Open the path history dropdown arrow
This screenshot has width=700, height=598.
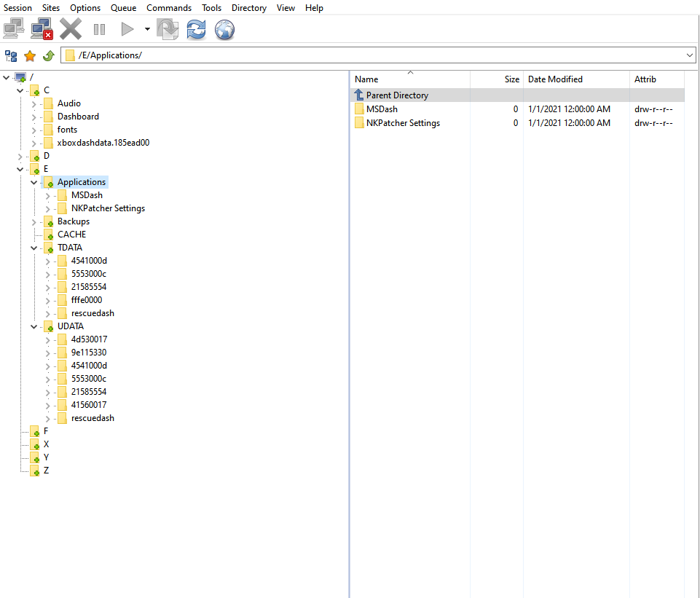689,55
